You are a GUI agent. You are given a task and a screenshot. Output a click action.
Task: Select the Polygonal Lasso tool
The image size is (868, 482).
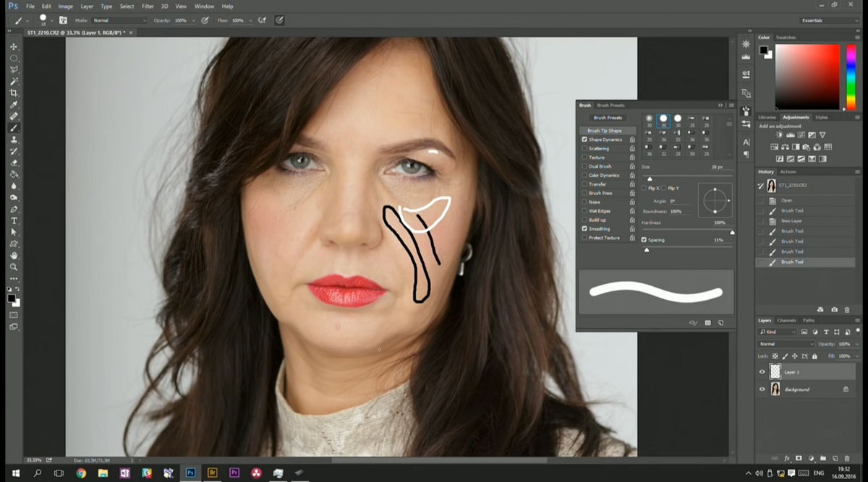coord(14,69)
